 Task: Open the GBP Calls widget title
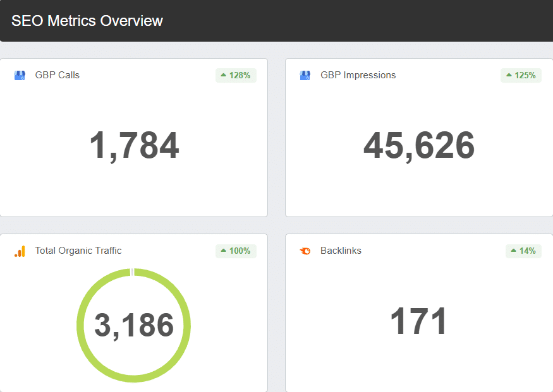[x=57, y=75]
